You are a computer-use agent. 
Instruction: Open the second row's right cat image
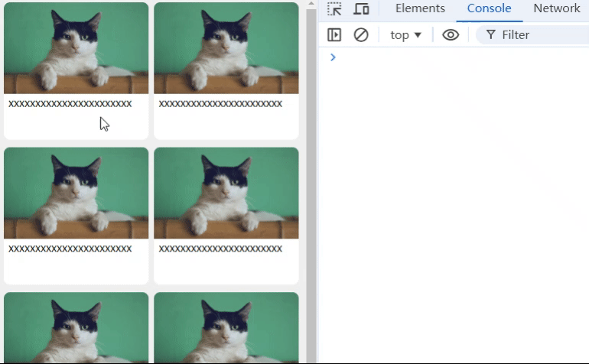tap(226, 193)
